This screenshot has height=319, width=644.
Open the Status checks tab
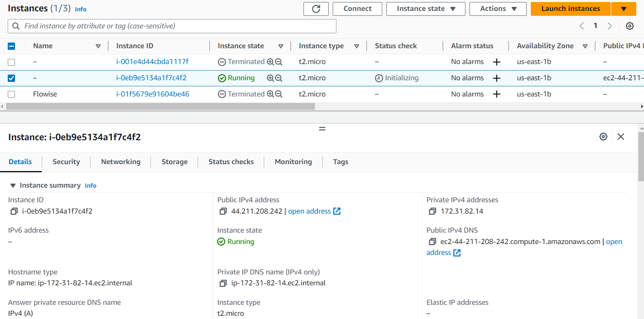(x=231, y=162)
